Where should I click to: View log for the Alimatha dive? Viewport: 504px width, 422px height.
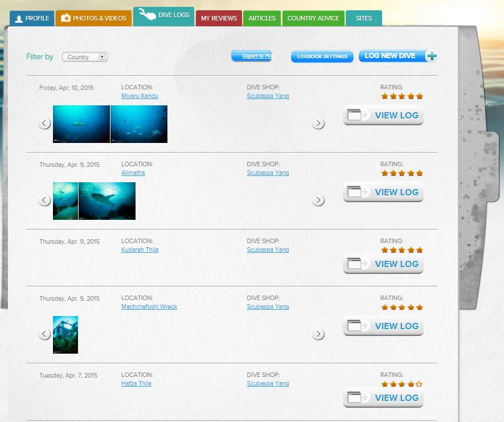tap(383, 192)
